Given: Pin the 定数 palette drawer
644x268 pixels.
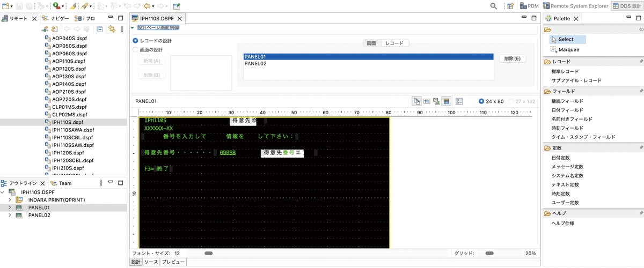Looking at the screenshot, I should [x=641, y=147].
